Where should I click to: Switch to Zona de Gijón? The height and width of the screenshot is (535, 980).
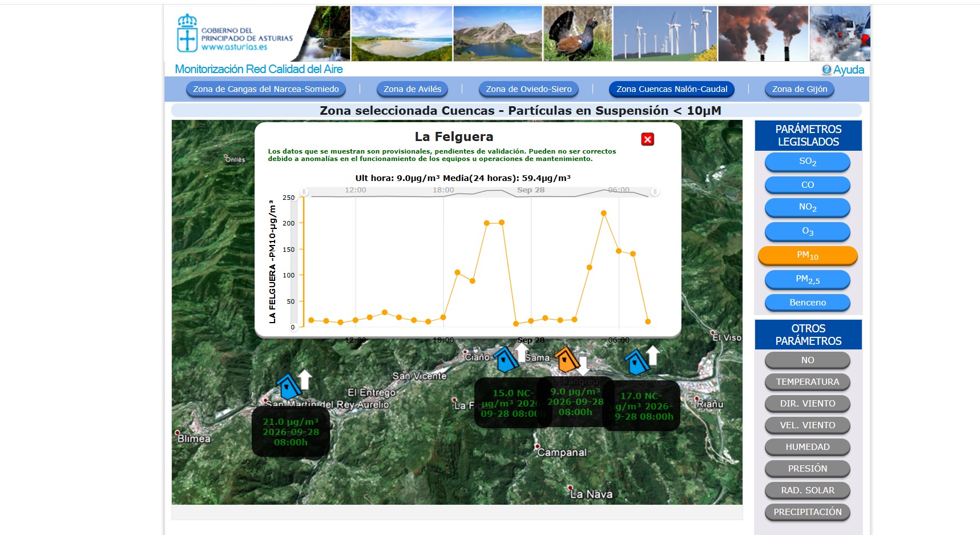tap(800, 89)
